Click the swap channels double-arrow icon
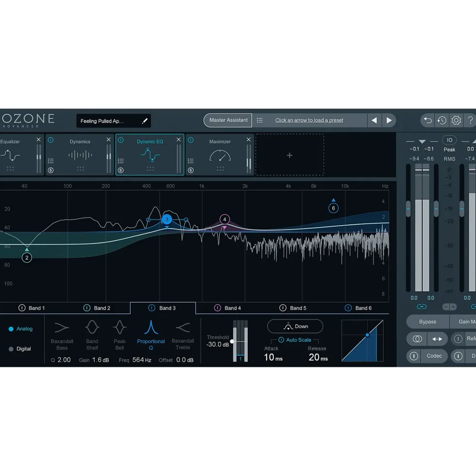The width and height of the screenshot is (476, 476). [x=437, y=339]
